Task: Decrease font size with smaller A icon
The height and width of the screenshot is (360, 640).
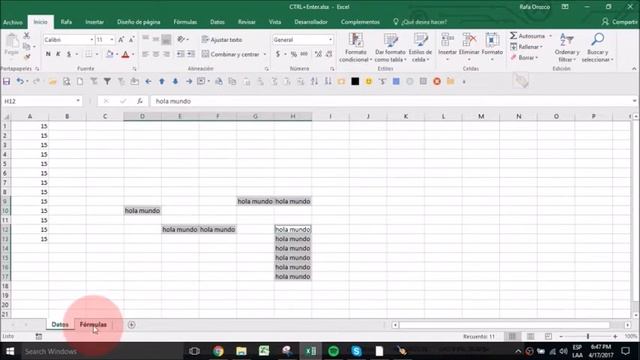Action: pos(131,40)
